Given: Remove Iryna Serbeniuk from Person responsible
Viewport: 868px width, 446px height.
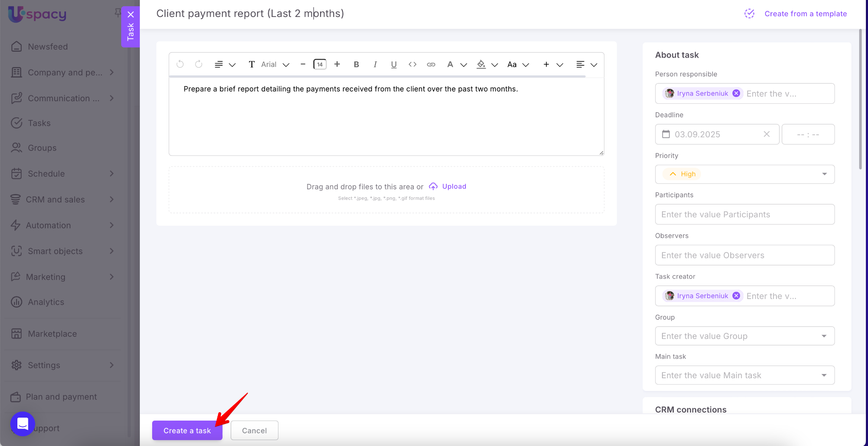Looking at the screenshot, I should 736,94.
